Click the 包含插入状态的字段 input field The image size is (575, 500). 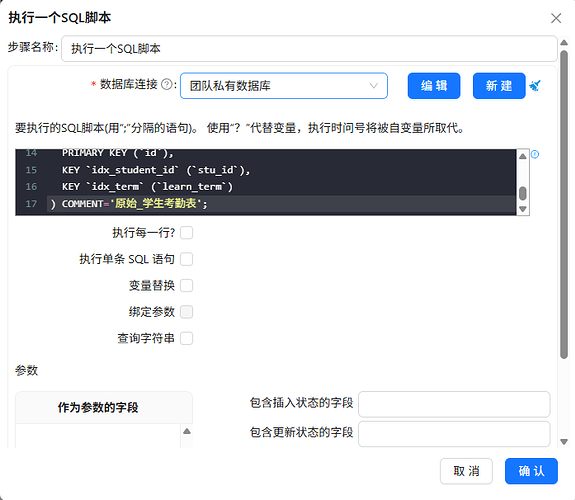point(454,404)
